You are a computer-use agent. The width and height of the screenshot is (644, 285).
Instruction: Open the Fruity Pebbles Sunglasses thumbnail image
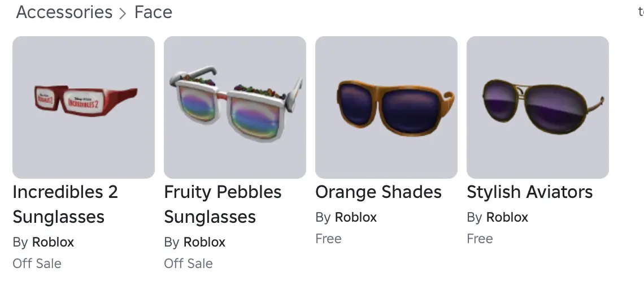235,107
